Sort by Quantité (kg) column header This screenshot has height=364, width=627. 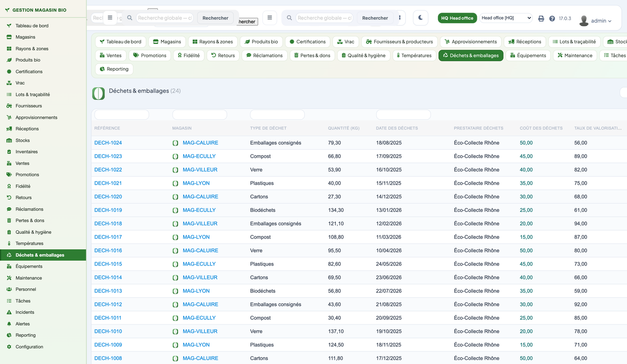tap(344, 128)
